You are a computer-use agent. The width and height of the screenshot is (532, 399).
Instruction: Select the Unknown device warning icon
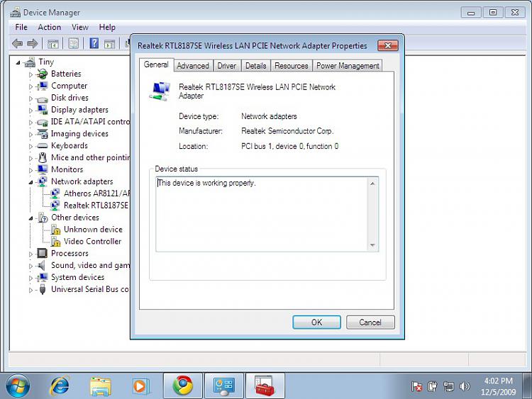[x=55, y=230]
